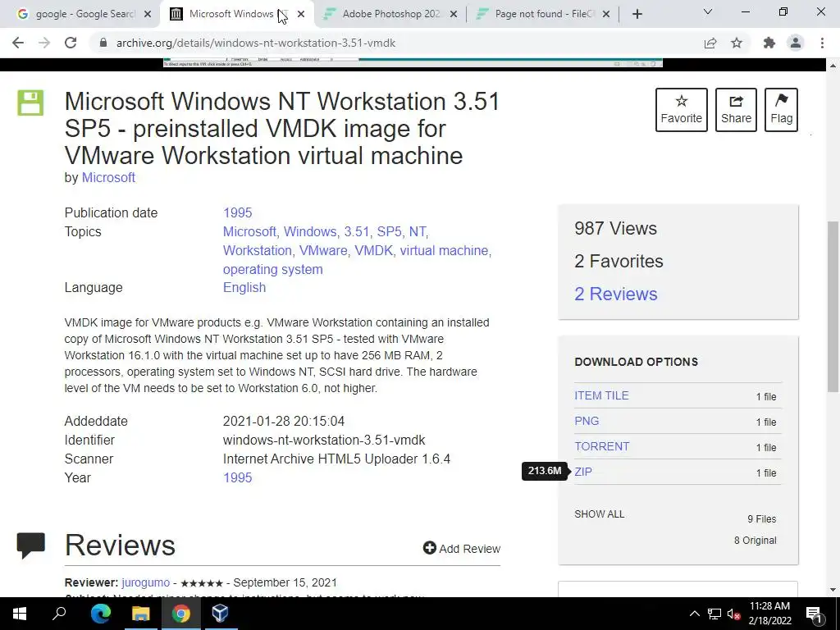Click the browser Back arrow
Viewport: 840px width, 630px height.
click(x=18, y=43)
